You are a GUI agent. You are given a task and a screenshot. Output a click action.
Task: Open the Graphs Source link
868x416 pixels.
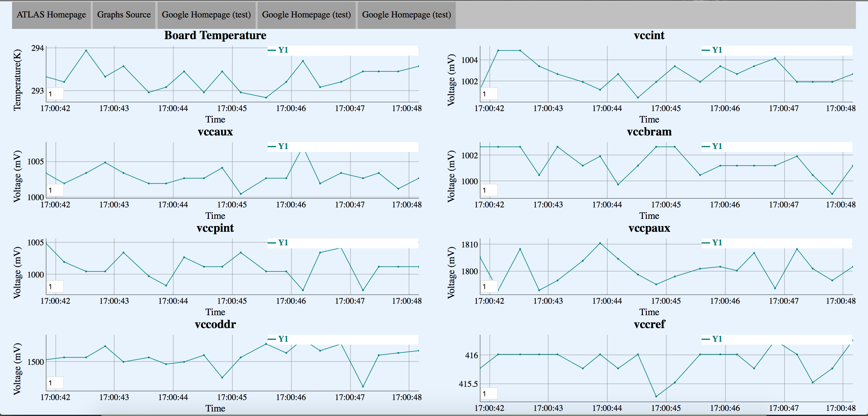coord(124,15)
